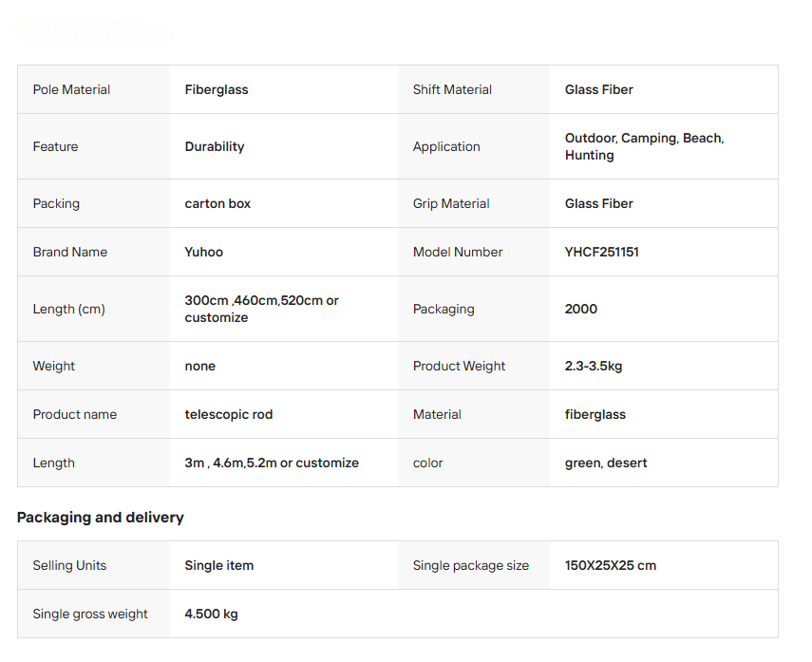The width and height of the screenshot is (812, 662).
Task: Click the telescopic rod product name
Action: (x=229, y=414)
